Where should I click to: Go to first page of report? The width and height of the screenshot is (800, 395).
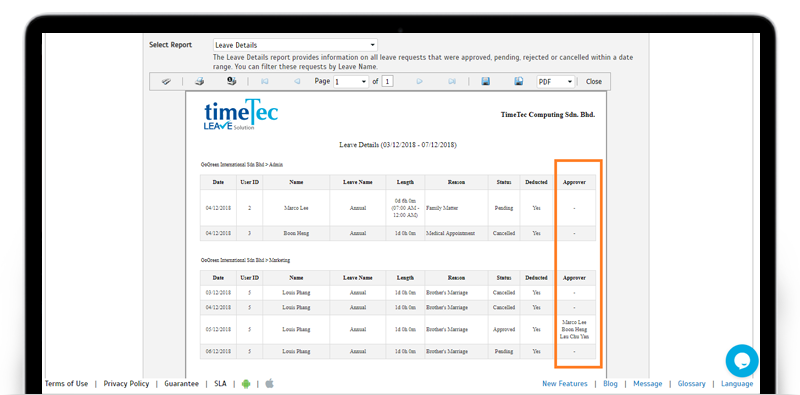[x=264, y=81]
